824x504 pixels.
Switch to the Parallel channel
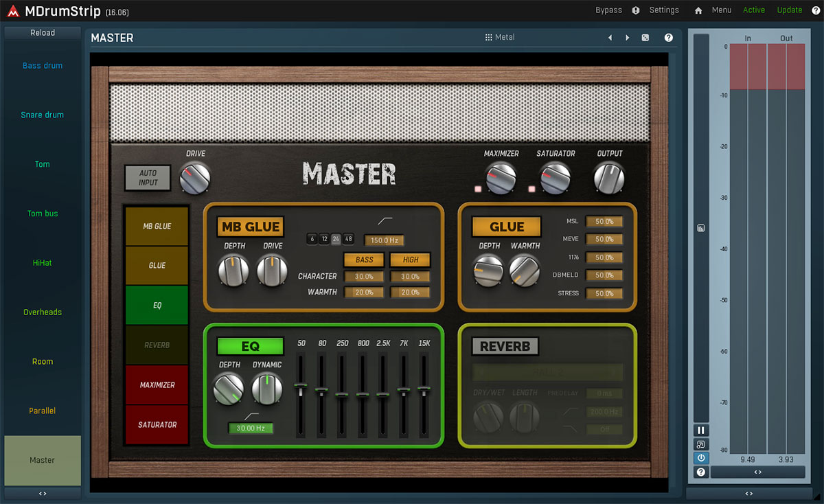43,411
